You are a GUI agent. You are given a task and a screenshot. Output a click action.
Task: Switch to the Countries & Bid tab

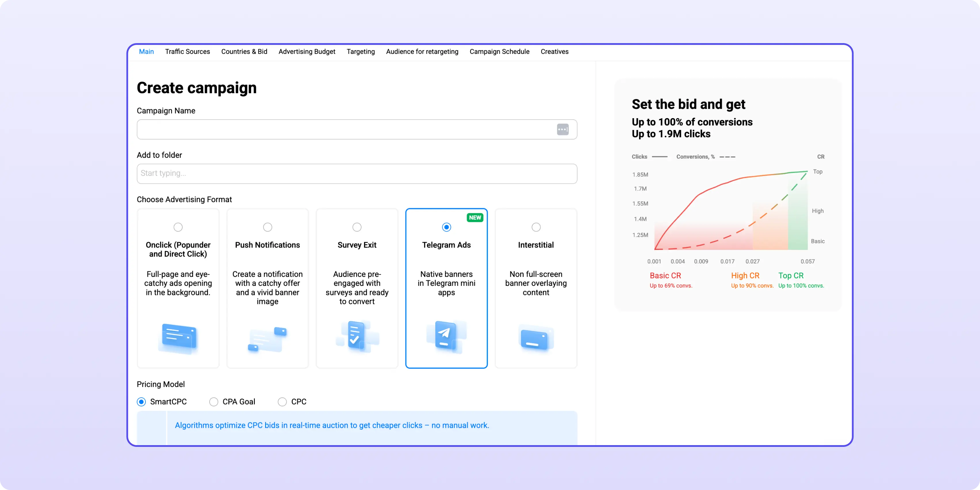tap(244, 51)
